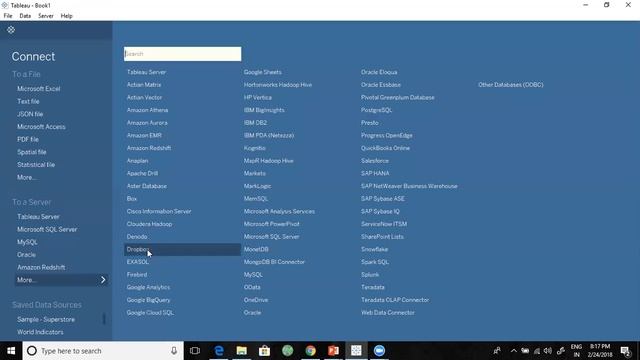640x360 pixels.
Task: Choose Google Cloud SQL connector
Action: [x=150, y=312]
